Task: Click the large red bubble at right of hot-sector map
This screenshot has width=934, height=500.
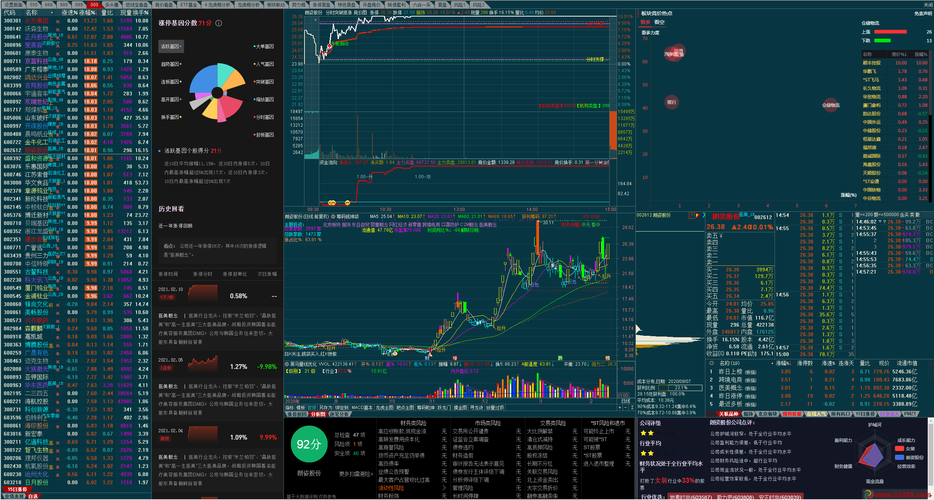Action: click(x=829, y=103)
